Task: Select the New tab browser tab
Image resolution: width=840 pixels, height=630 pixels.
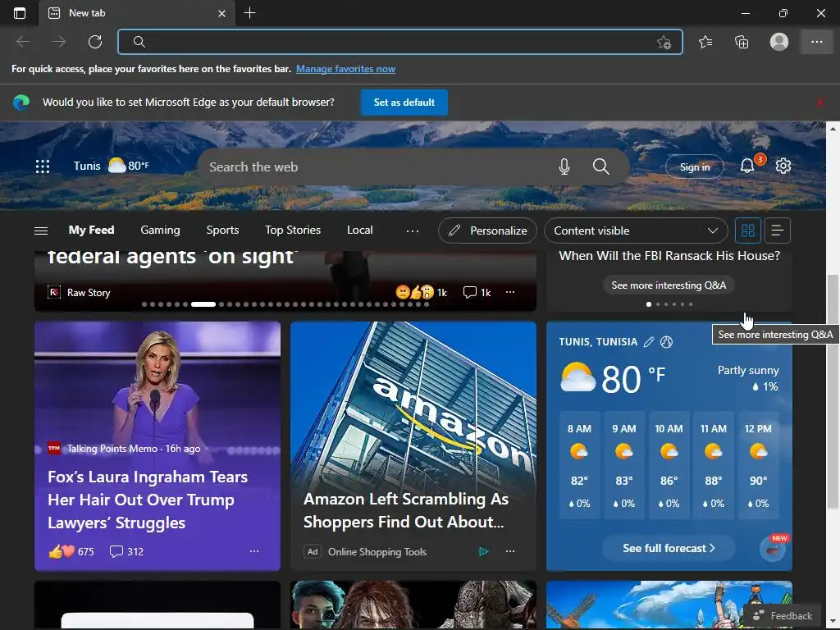Action: click(x=137, y=13)
